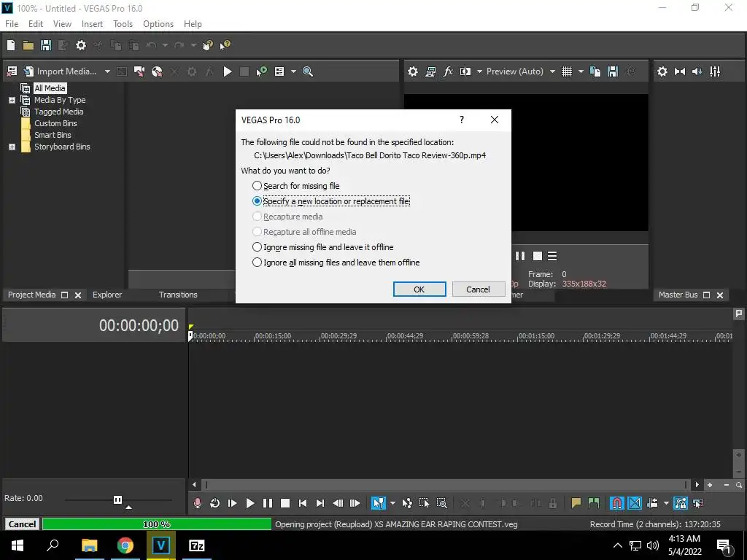Viewport: 747px width, 560px height.
Task: Click Play From Start in the transport bar
Action: tap(233, 503)
